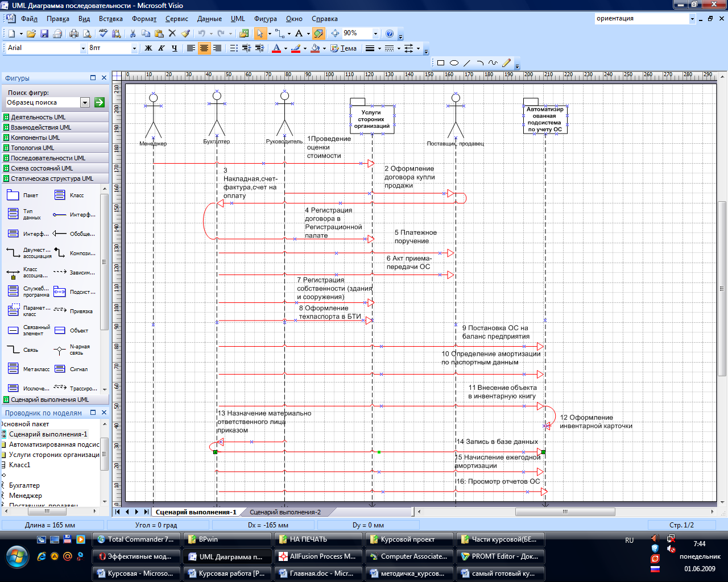
Task: Click the Format Painter brush icon
Action: click(x=186, y=34)
